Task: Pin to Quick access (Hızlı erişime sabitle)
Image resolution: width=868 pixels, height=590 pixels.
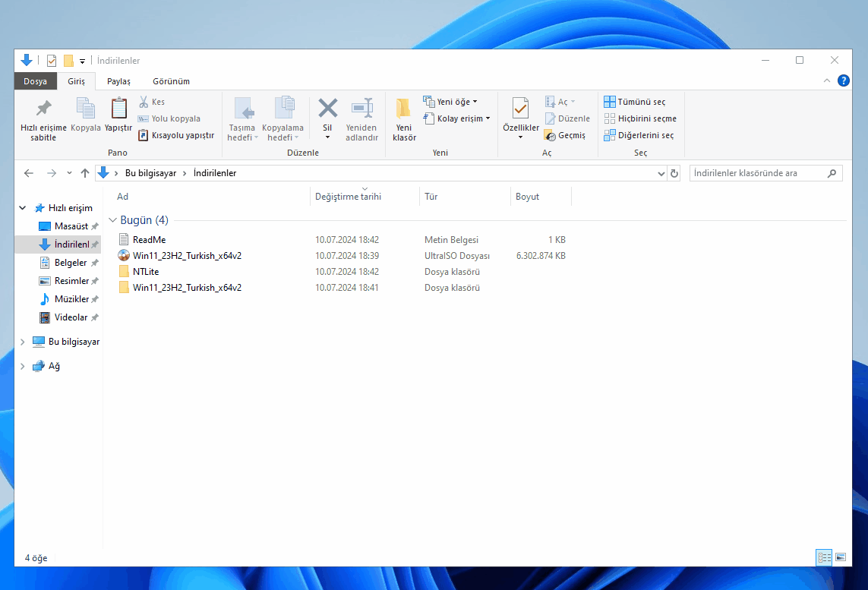Action: point(43,119)
